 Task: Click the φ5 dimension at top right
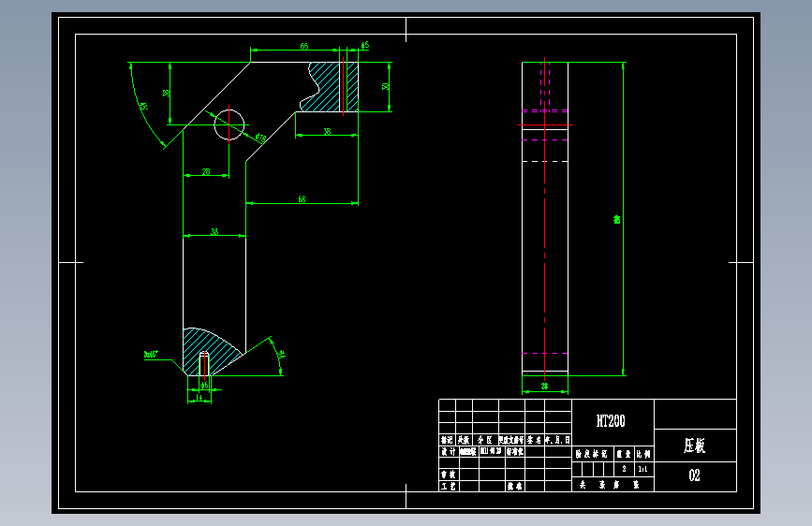tap(365, 45)
